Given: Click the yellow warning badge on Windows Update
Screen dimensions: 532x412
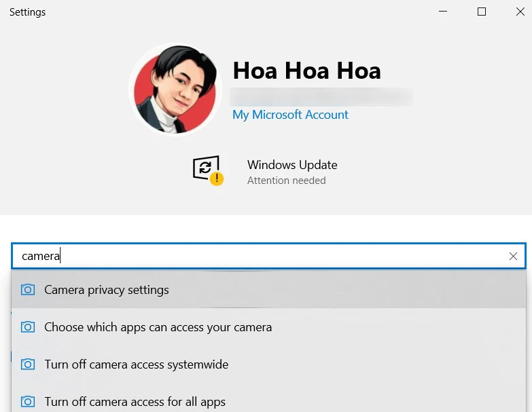Looking at the screenshot, I should tap(217, 179).
